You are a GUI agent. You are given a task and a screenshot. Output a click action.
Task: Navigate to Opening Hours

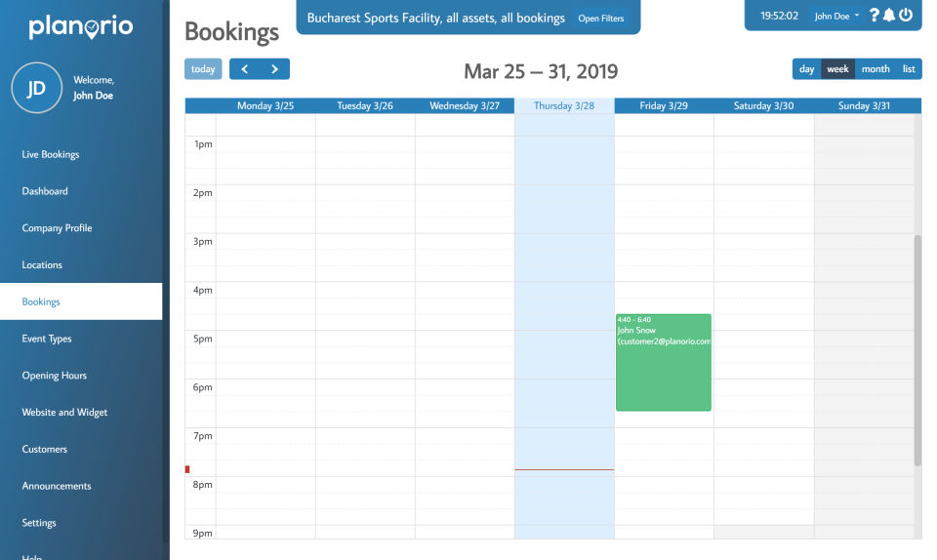click(x=54, y=376)
